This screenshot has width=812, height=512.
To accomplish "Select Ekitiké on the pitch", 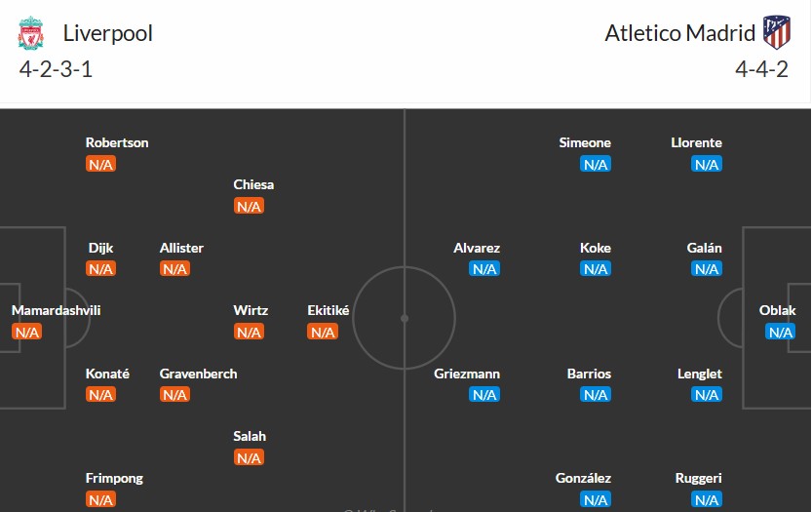I will [x=328, y=310].
